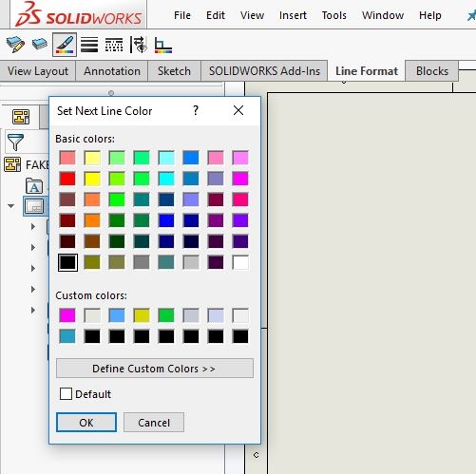Open the File menu
Image resolution: width=476 pixels, height=474 pixels.
(182, 15)
